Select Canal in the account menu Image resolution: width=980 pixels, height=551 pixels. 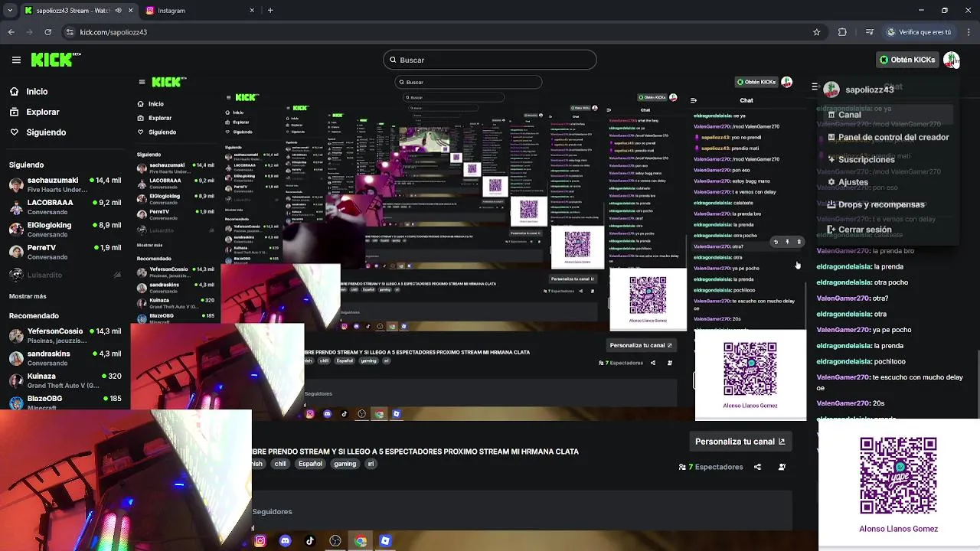pyautogui.click(x=888, y=115)
